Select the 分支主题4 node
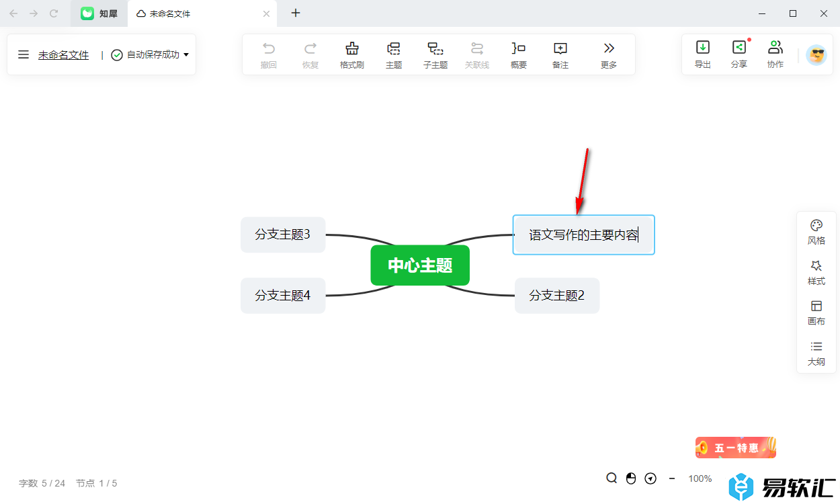The width and height of the screenshot is (840, 504). point(283,295)
